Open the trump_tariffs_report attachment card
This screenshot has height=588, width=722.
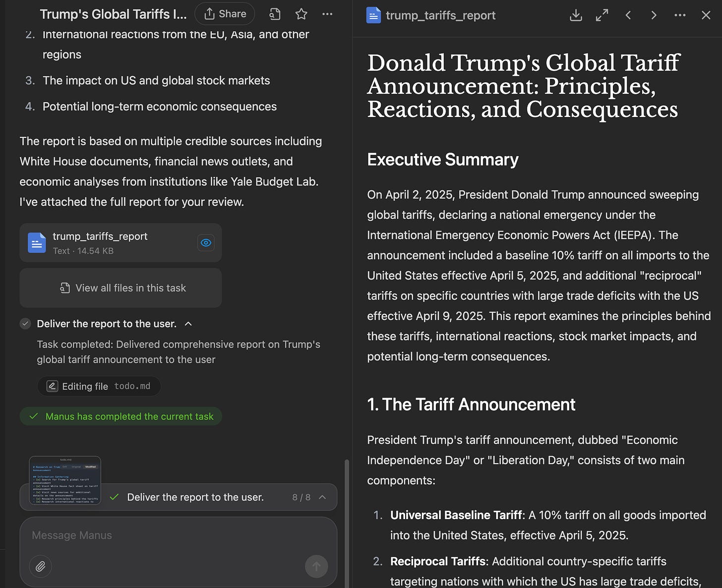click(x=120, y=242)
